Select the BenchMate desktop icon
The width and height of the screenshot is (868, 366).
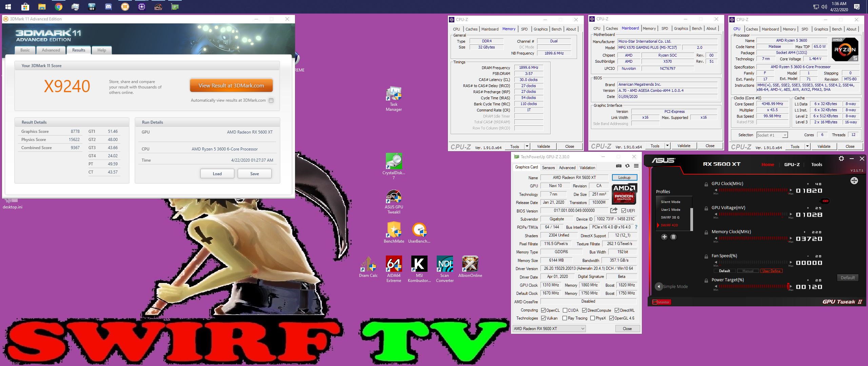(394, 232)
